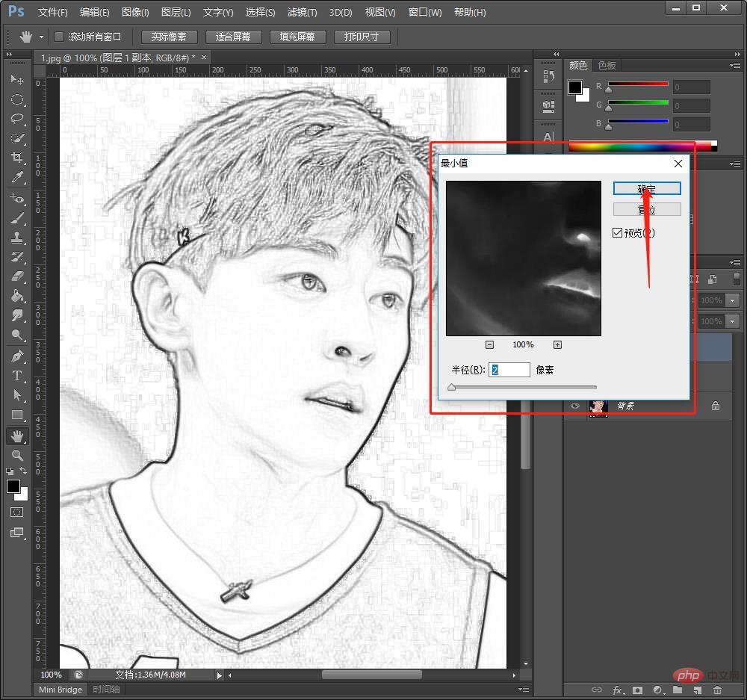Click the 确定 button in dialog
Image resolution: width=747 pixels, height=700 pixels.
tap(646, 189)
